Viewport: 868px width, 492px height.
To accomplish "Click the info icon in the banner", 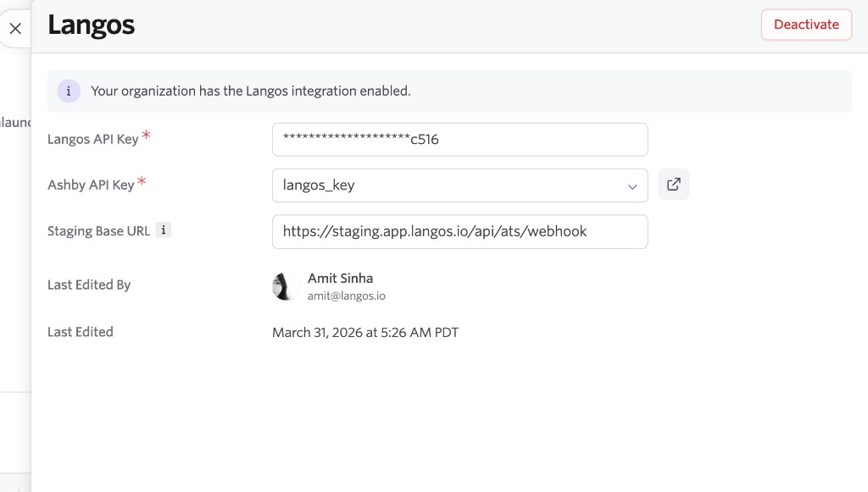I will (x=69, y=91).
